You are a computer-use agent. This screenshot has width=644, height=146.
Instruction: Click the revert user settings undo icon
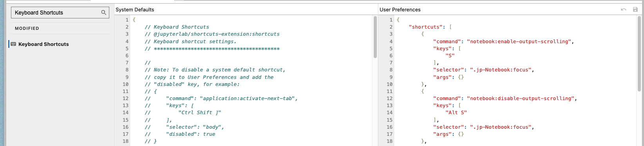[623, 9]
